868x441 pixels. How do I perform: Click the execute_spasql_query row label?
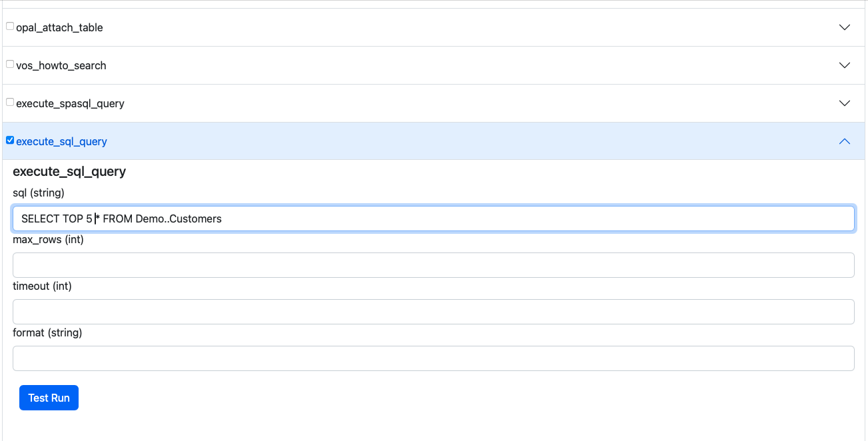70,103
